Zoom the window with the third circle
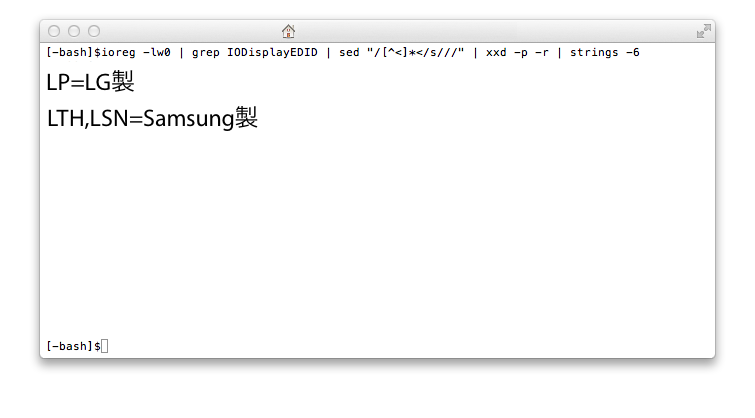 (x=94, y=31)
